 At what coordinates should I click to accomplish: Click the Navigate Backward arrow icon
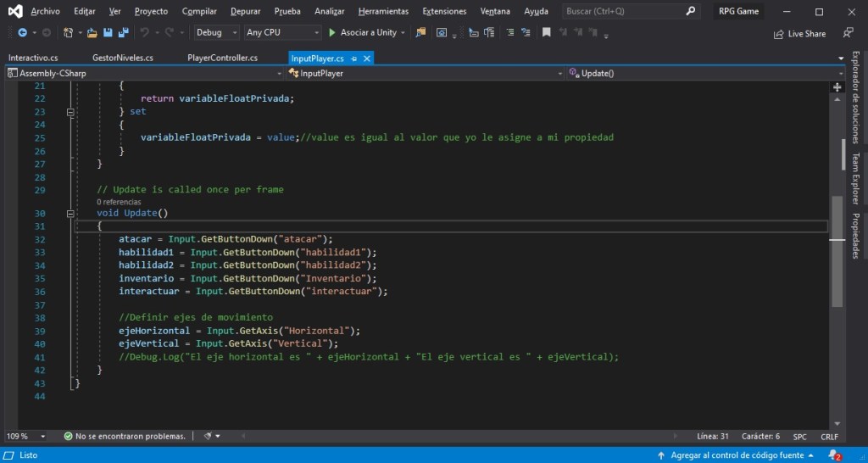tap(22, 33)
